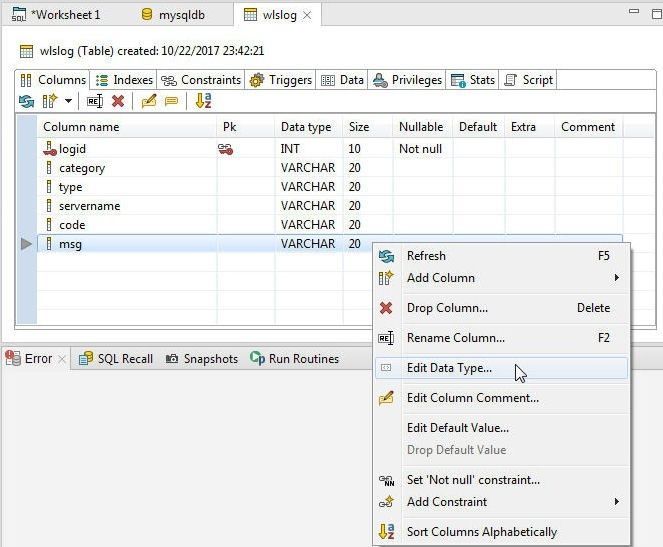Click the Column name header
This screenshot has height=547, width=663.
tap(127, 127)
